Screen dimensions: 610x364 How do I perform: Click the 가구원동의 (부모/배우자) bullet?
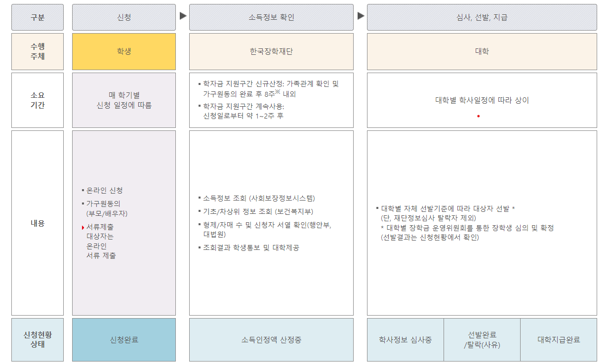[x=104, y=208]
